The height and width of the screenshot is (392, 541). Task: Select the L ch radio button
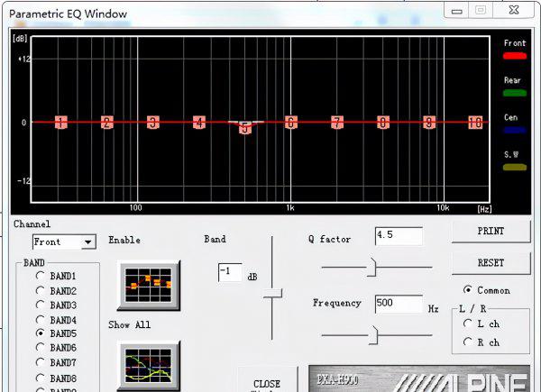point(467,323)
